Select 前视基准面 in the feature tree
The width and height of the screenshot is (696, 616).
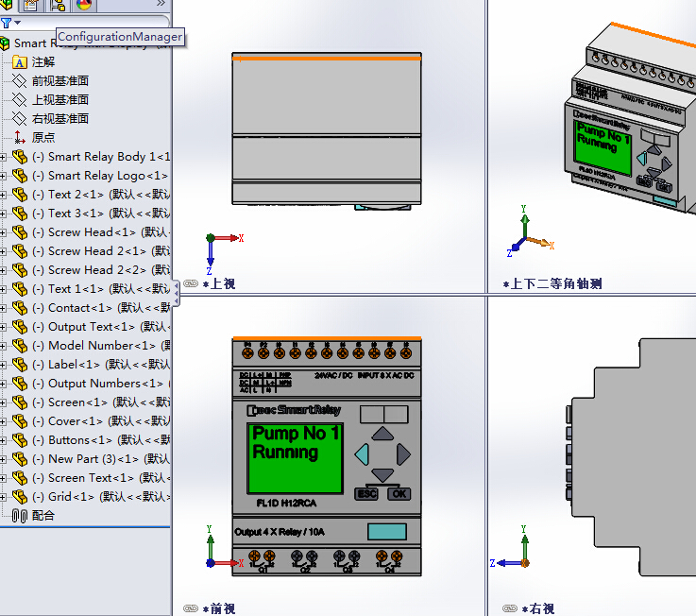59,81
